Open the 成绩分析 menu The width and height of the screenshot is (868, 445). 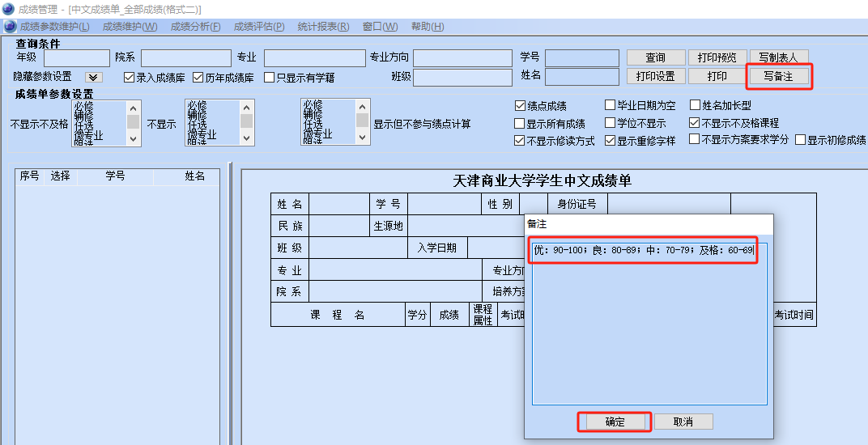(x=195, y=27)
